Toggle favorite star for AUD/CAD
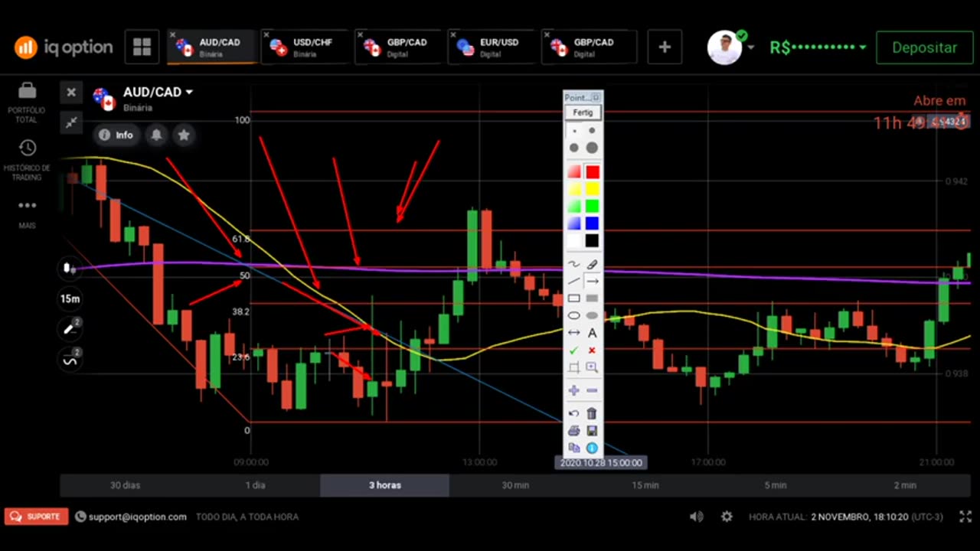 click(184, 135)
